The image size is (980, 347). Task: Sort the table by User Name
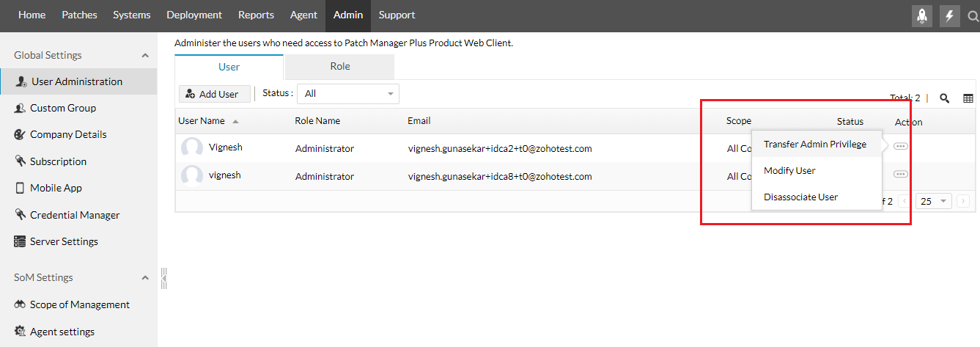pos(202,121)
